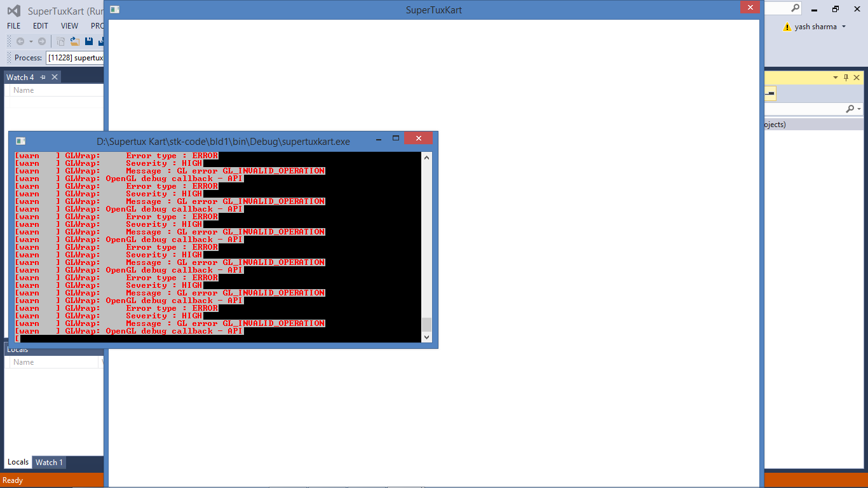The height and width of the screenshot is (488, 868).
Task: Click the console window system icon
Action: [x=20, y=141]
